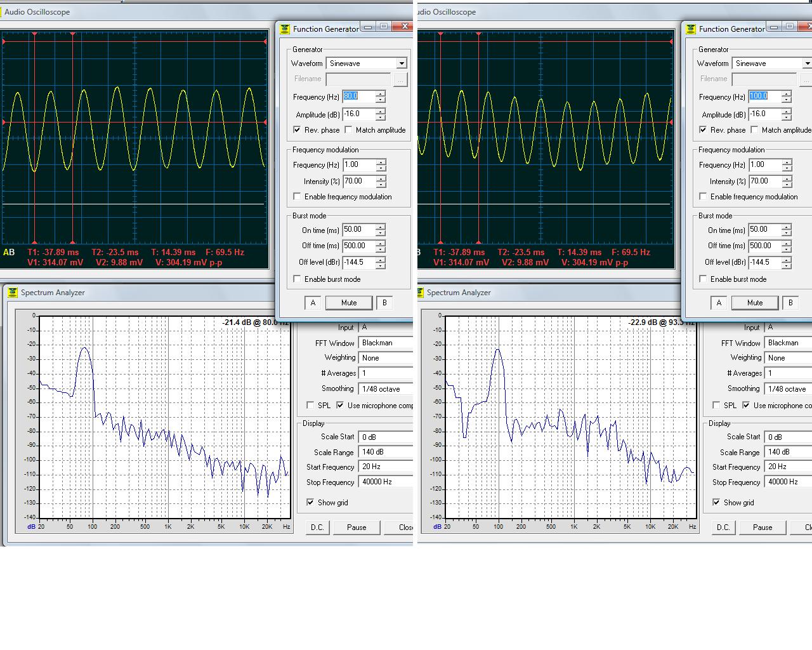
Task: Open FFT Window dropdown in the -21.4 dB analyzer
Action: click(x=386, y=343)
